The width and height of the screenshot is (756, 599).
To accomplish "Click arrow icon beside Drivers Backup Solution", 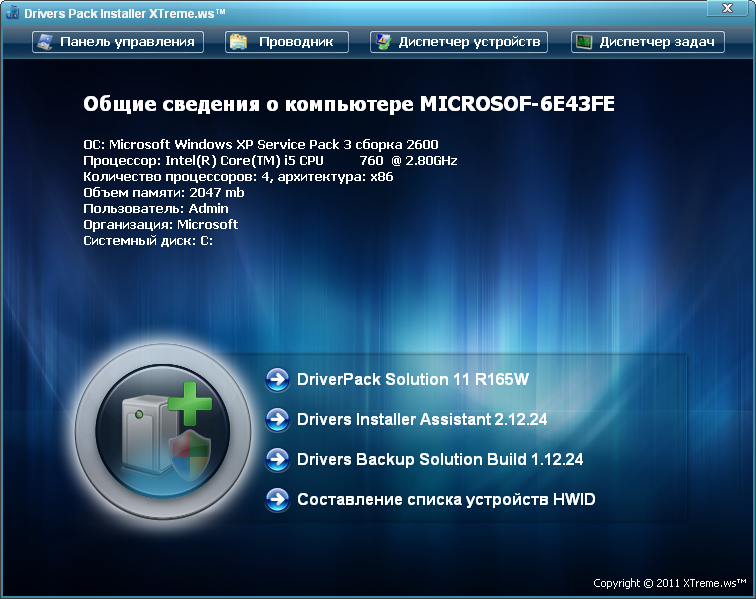I will (277, 460).
